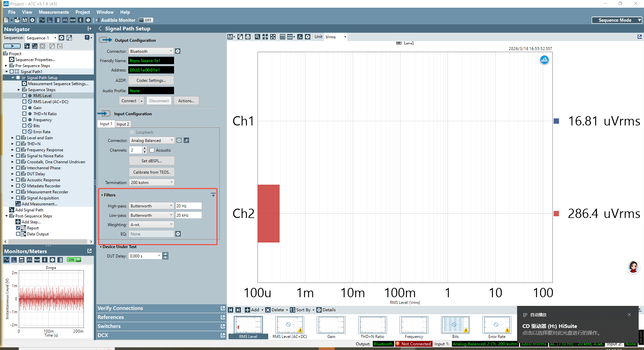The height and width of the screenshot is (350, 644).
Task: Click the Connect button
Action: point(129,101)
